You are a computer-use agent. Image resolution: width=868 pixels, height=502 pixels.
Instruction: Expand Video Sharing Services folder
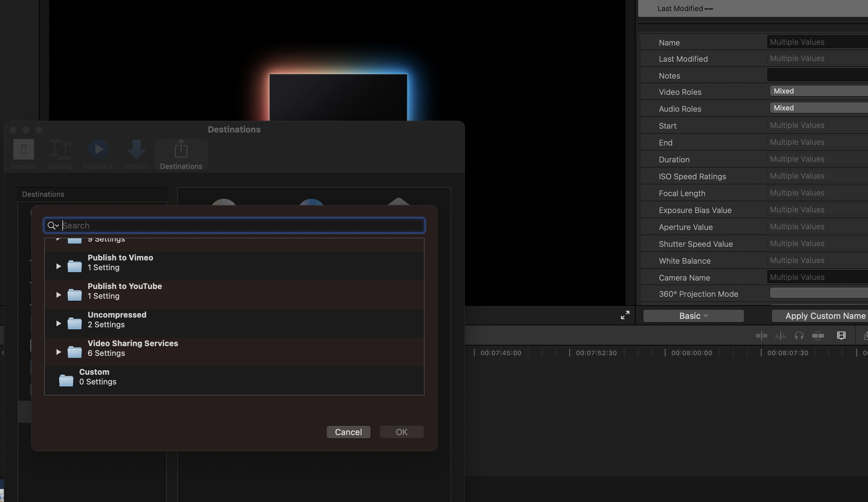(x=58, y=352)
